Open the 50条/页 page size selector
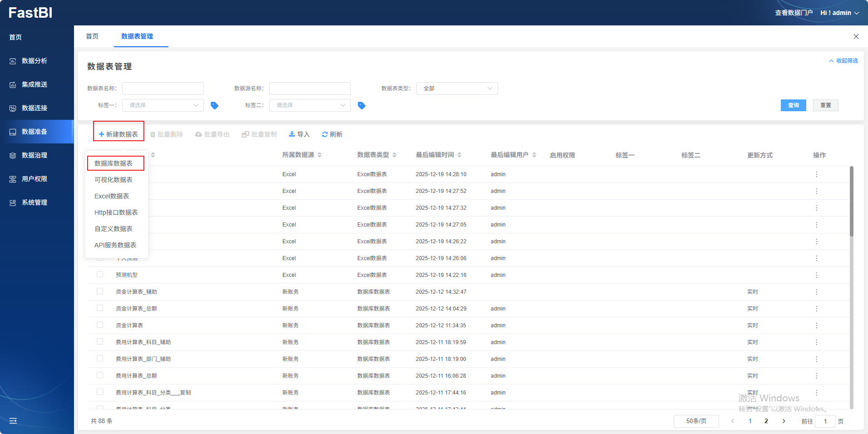Image resolution: width=868 pixels, height=434 pixels. coord(696,421)
